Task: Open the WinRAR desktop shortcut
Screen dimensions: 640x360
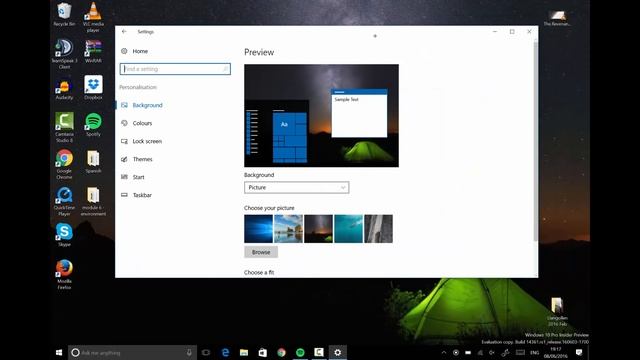Action: [x=93, y=51]
